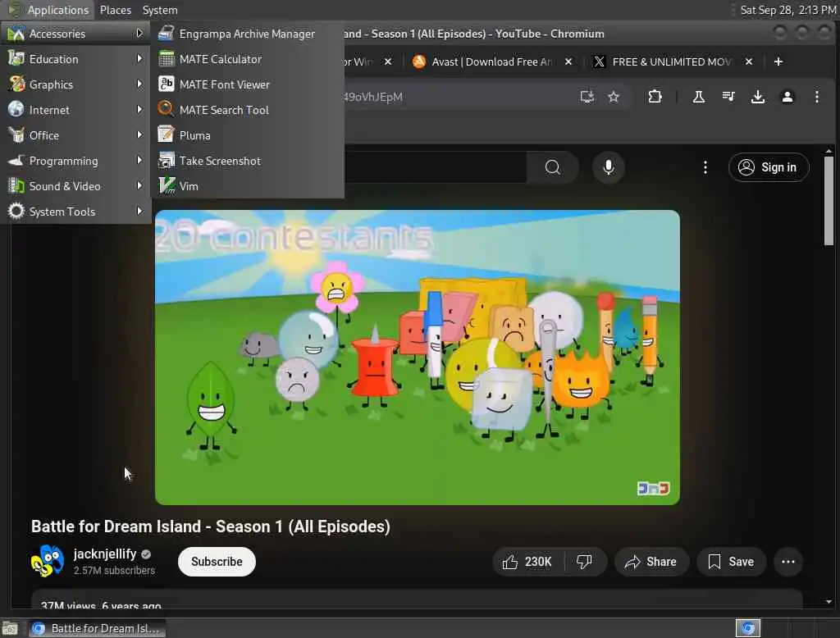
Task: Click Battle for Dream Isl taskbar button
Action: click(97, 628)
